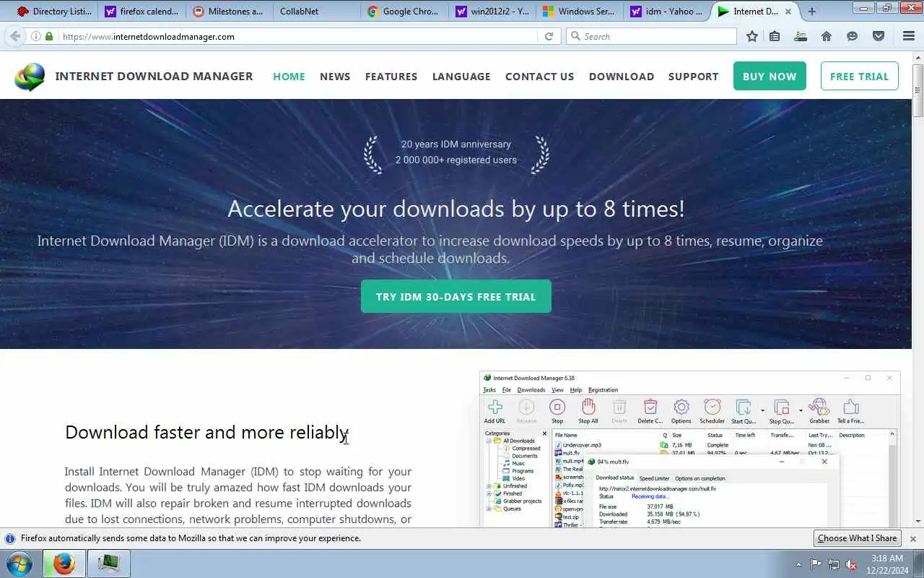Click the scrollbar up arrow
The image size is (924, 578).
(x=918, y=57)
